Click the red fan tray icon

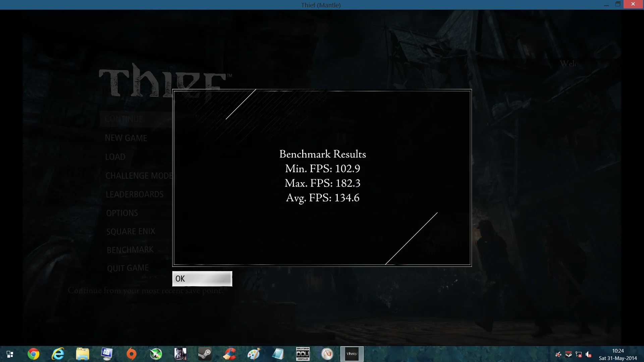point(558,354)
